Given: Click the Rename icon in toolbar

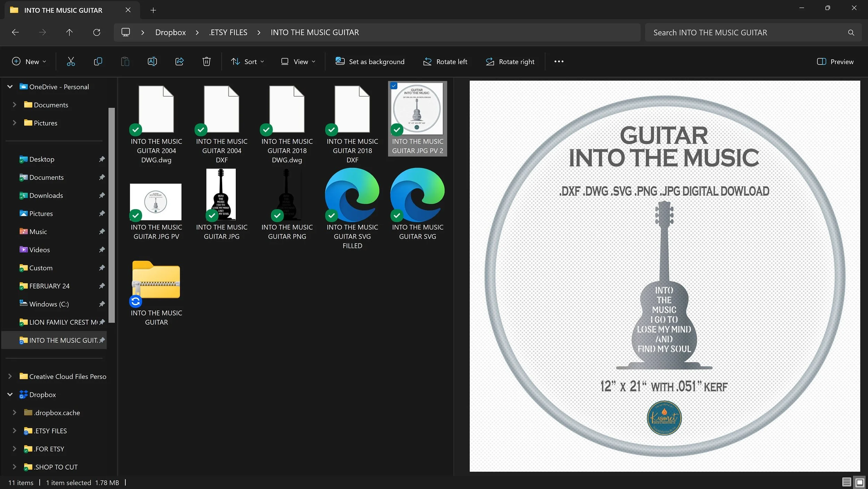Looking at the screenshot, I should (x=152, y=62).
